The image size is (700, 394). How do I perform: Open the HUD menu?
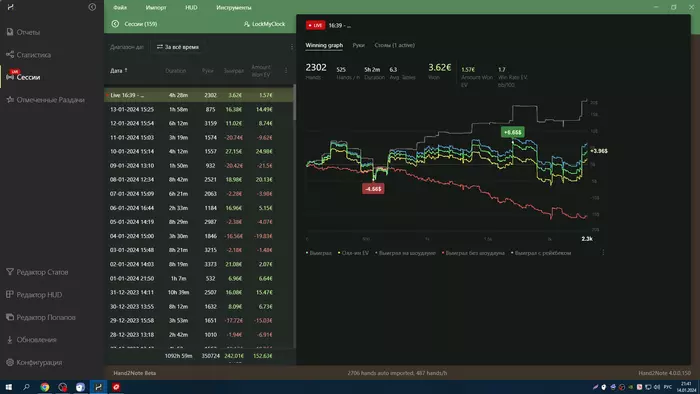point(191,7)
